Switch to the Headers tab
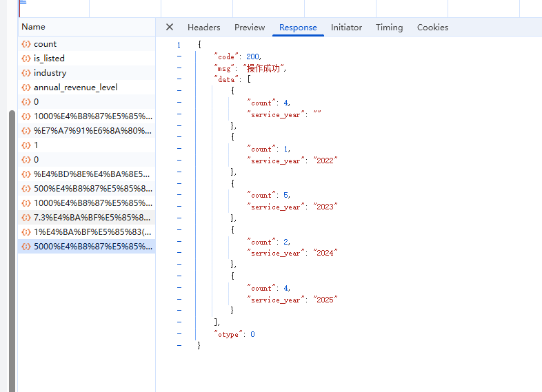This screenshot has height=392, width=542. pyautogui.click(x=203, y=28)
